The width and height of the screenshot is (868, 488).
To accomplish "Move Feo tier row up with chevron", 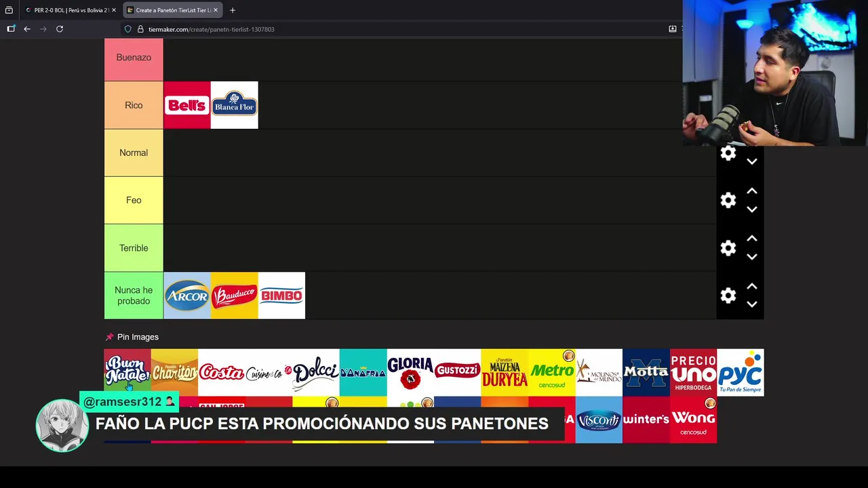I will (752, 191).
